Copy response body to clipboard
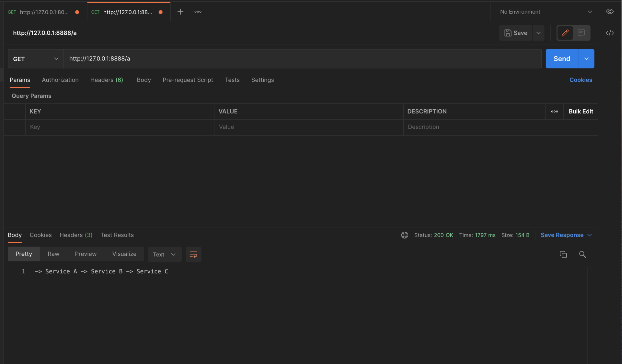The image size is (622, 364). tap(563, 255)
